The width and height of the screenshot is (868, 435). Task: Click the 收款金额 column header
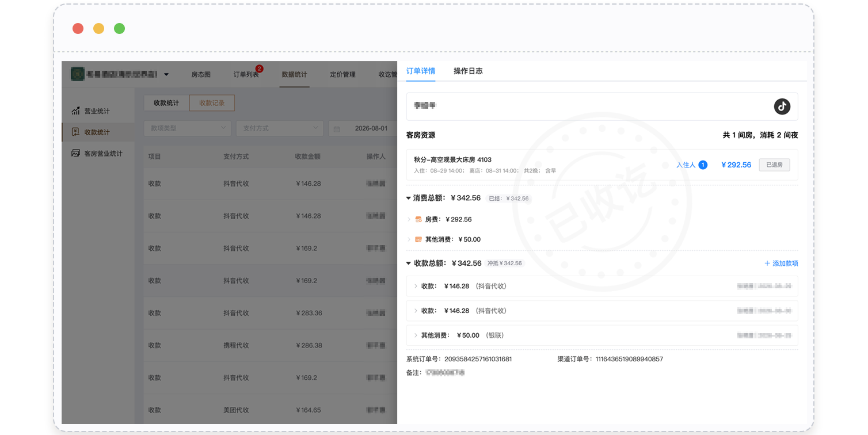click(x=307, y=157)
